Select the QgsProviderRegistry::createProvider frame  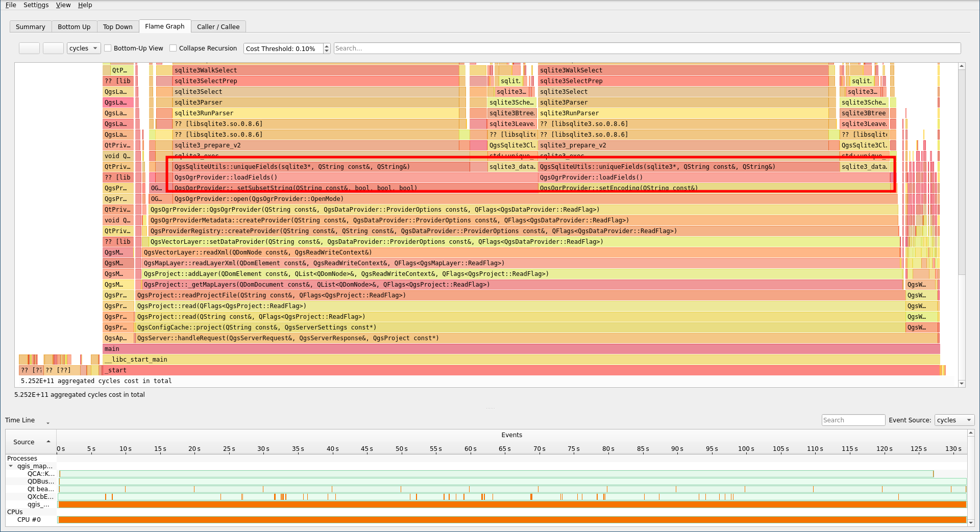tap(524, 231)
